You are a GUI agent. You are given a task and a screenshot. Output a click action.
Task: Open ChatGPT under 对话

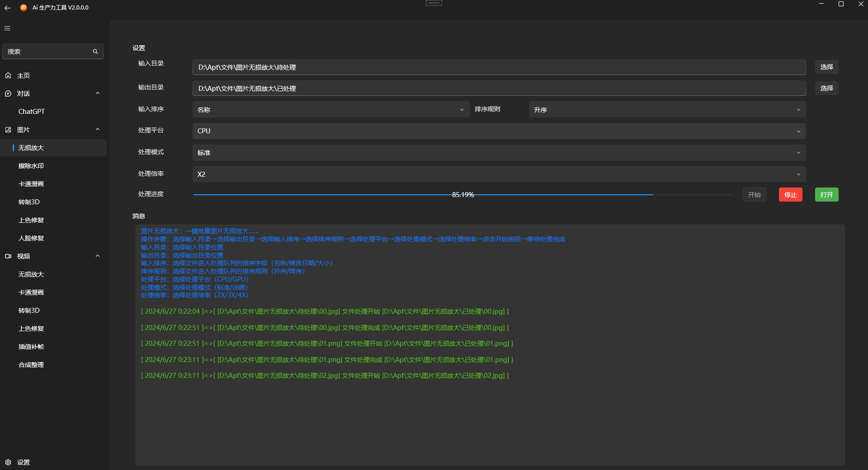(53, 112)
